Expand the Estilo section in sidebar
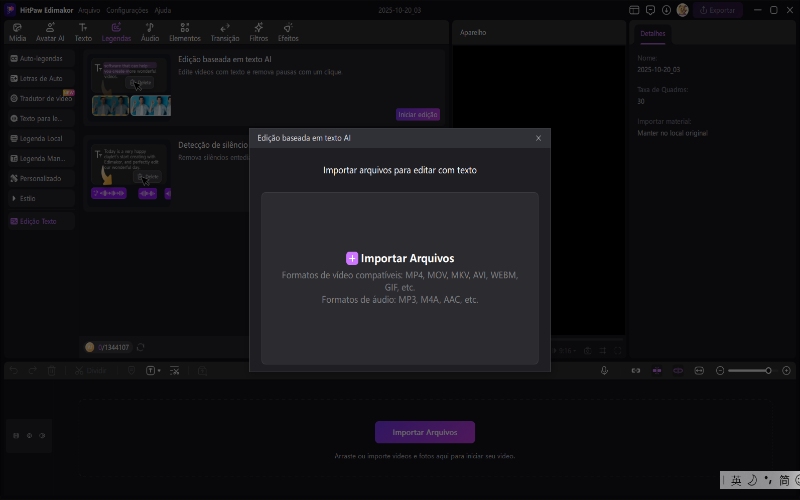 click(x=27, y=198)
